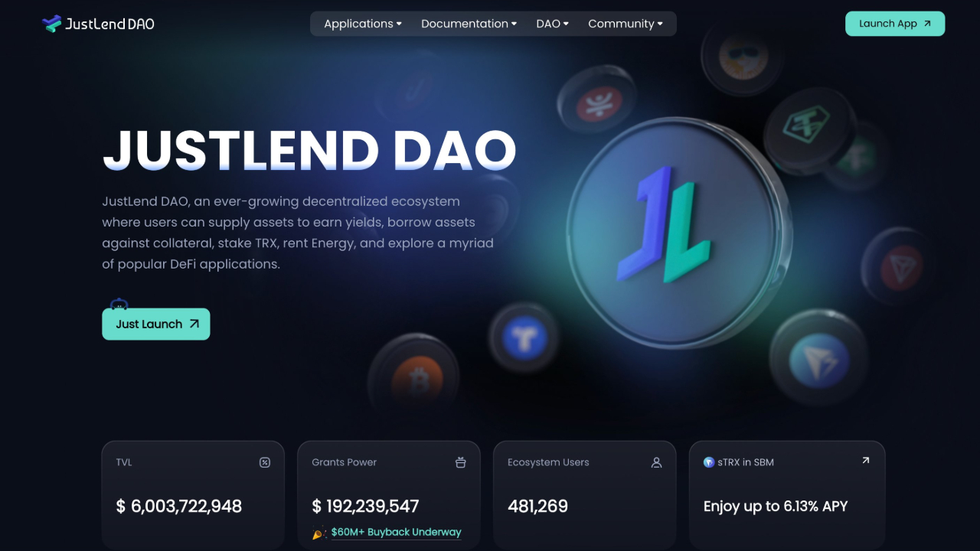980x551 pixels.
Task: Expand the Applications dropdown menu
Action: [x=363, y=24]
